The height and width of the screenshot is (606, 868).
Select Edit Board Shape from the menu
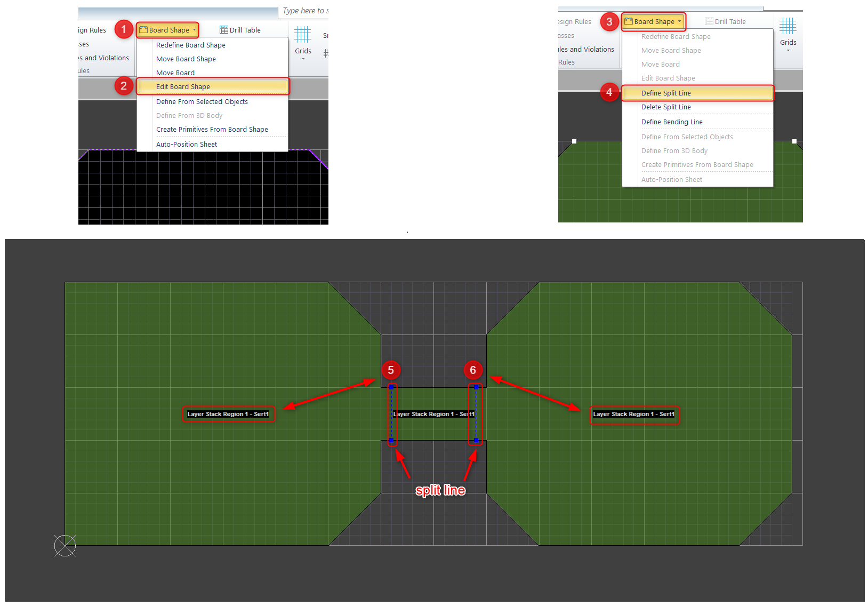pos(183,86)
